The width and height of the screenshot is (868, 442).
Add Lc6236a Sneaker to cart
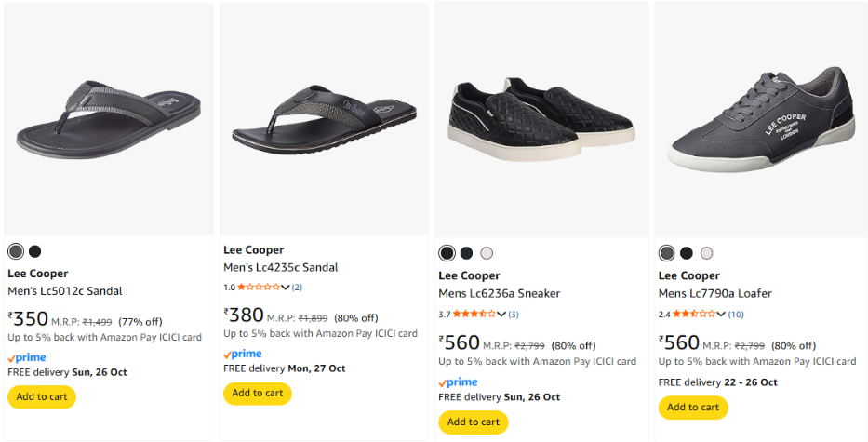[x=473, y=422]
